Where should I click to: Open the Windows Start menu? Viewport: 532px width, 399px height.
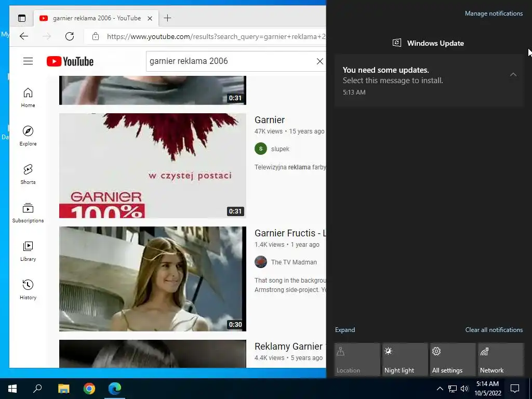click(x=12, y=389)
